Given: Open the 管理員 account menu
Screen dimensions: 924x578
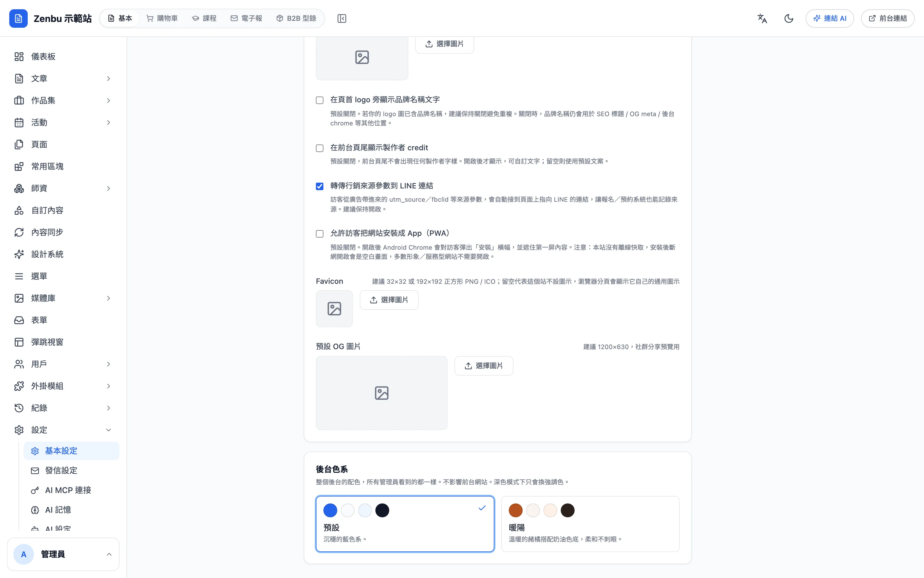Looking at the screenshot, I should [63, 554].
